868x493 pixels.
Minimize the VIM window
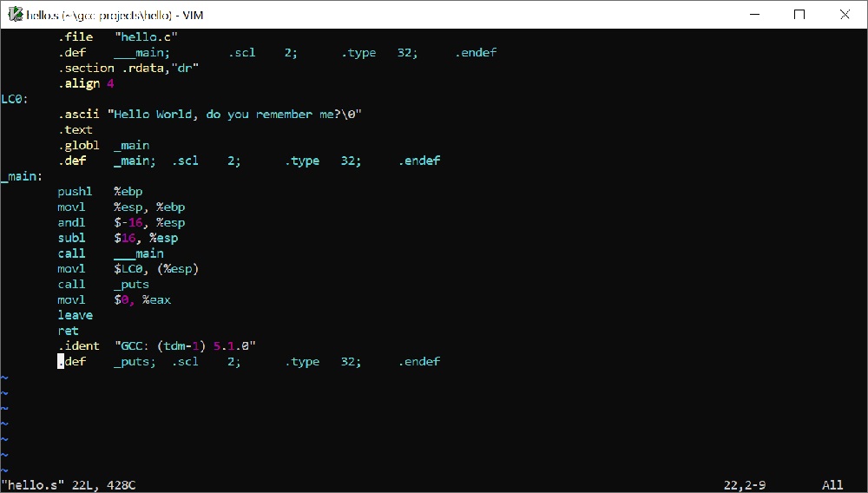point(754,15)
